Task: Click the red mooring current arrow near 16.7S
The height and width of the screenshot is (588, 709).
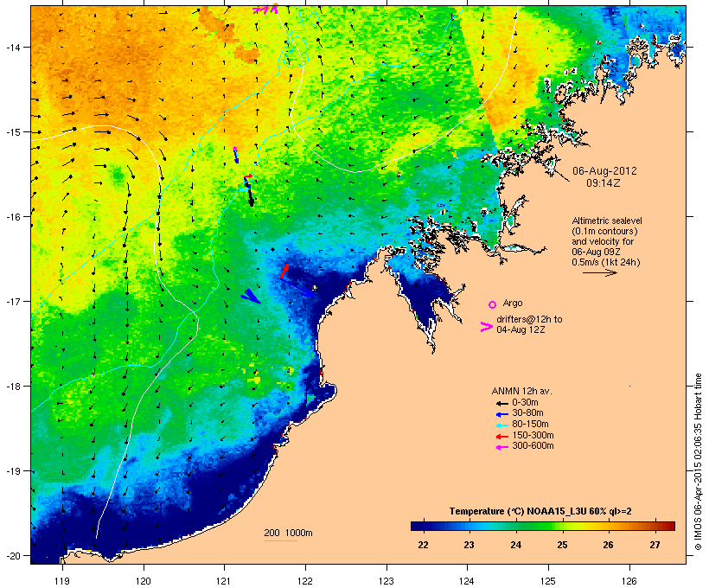Action: point(284,272)
